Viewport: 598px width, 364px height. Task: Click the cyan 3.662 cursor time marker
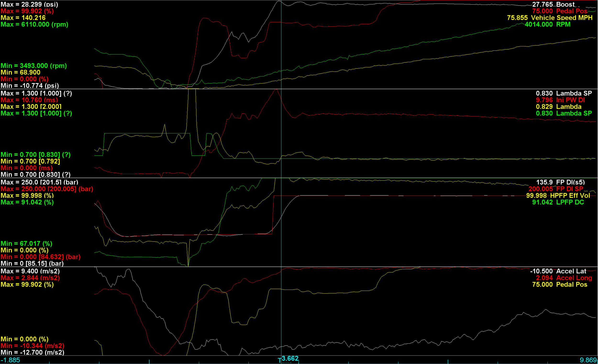pyautogui.click(x=290, y=358)
